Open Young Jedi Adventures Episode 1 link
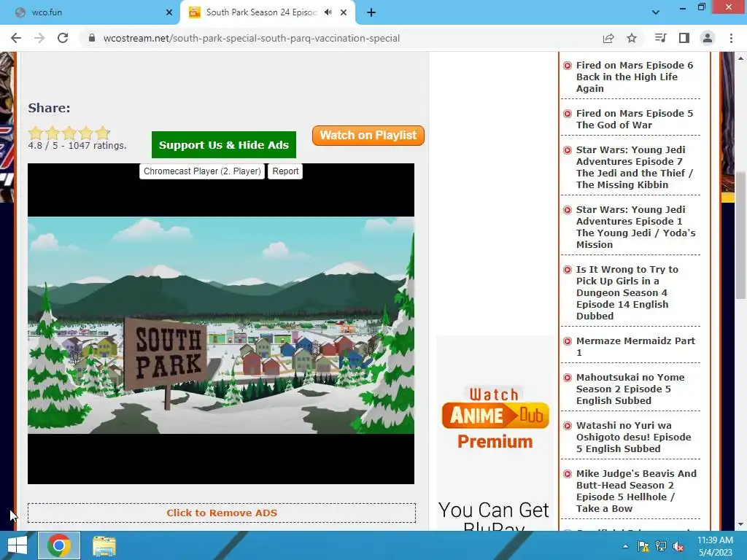 pos(635,227)
